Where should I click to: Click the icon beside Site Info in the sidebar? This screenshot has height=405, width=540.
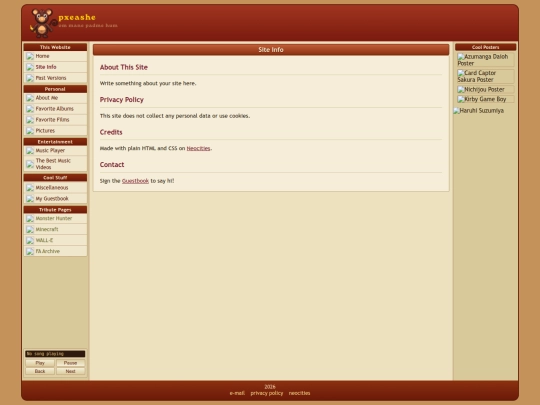tap(30, 67)
